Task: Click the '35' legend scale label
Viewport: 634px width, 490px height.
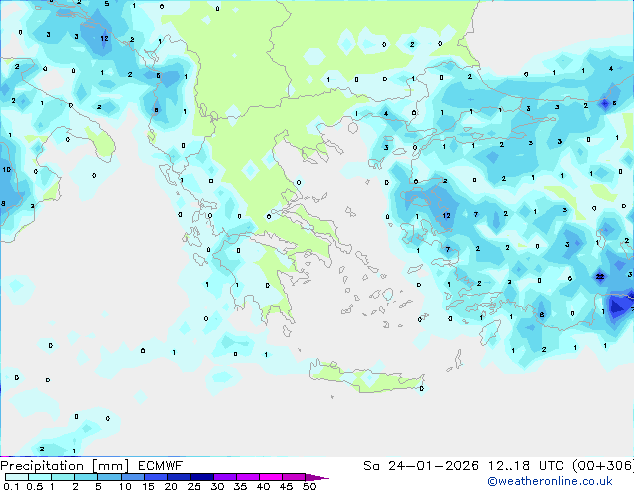Action: pyautogui.click(x=240, y=486)
